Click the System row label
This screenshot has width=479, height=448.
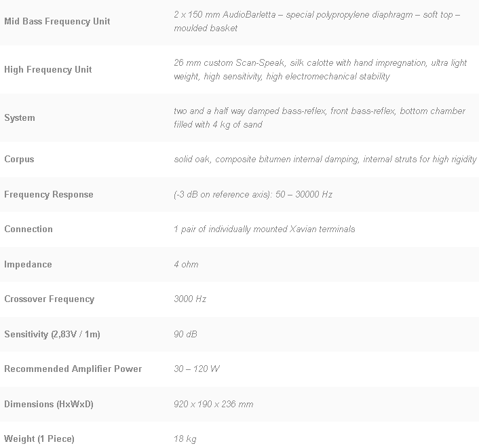(20, 117)
